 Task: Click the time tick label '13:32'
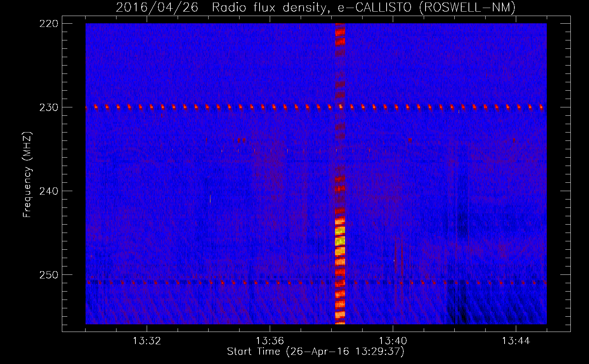coord(147,341)
